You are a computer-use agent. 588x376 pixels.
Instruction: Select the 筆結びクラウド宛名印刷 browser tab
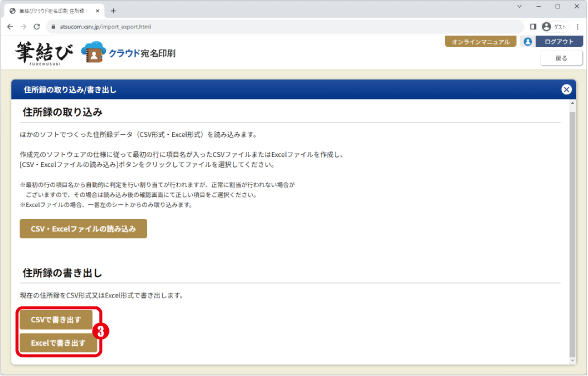(55, 11)
